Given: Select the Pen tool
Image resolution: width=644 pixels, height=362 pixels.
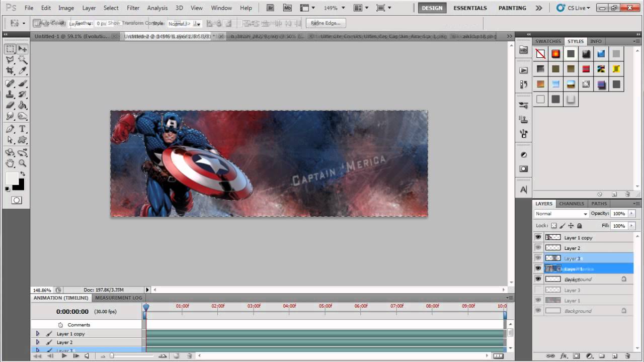Looking at the screenshot, I should pos(10,129).
